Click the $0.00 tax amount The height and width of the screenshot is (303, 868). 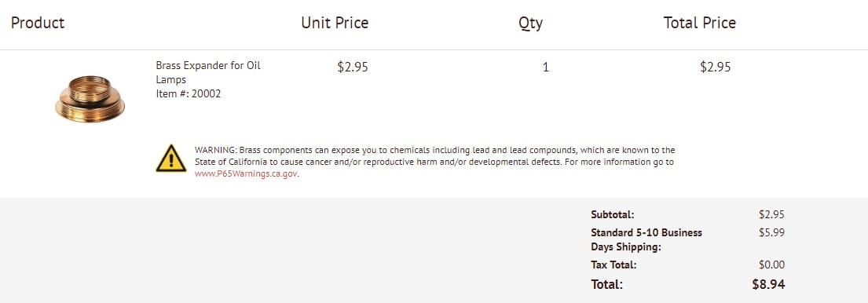pyautogui.click(x=771, y=265)
